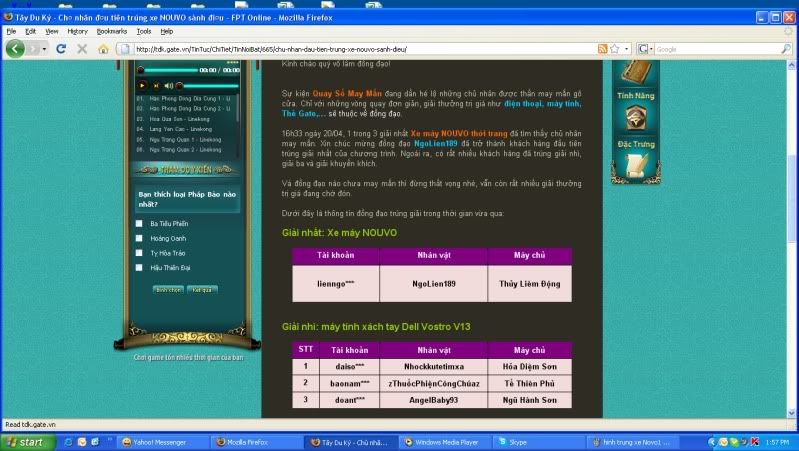Open the Xe máy NOUVO thời trang link

459,134
